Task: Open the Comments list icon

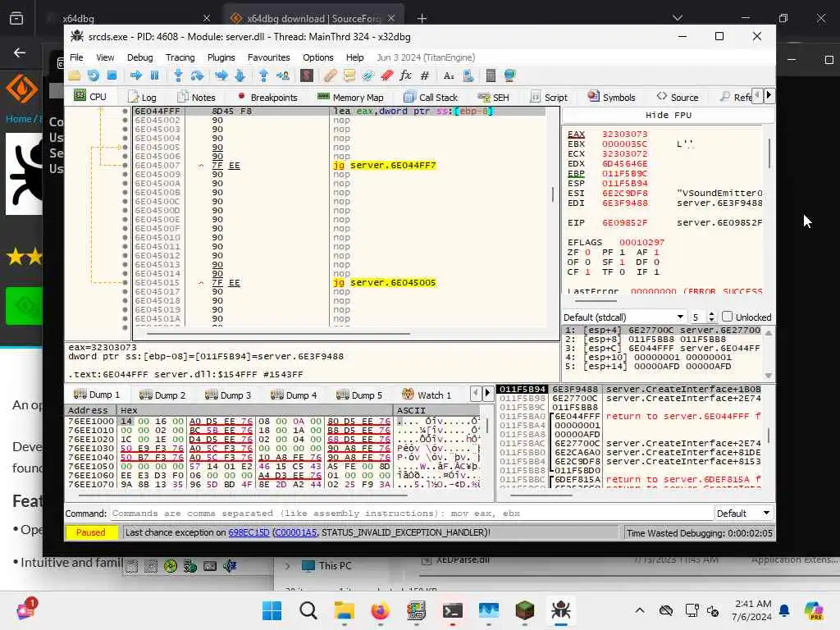Action: pyautogui.click(x=349, y=76)
